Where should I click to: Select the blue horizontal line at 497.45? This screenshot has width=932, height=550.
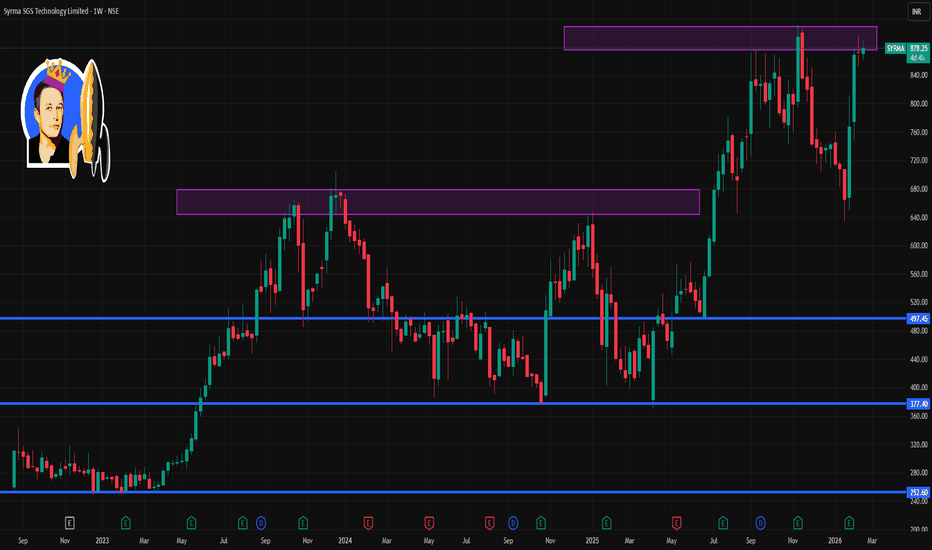tap(452, 319)
